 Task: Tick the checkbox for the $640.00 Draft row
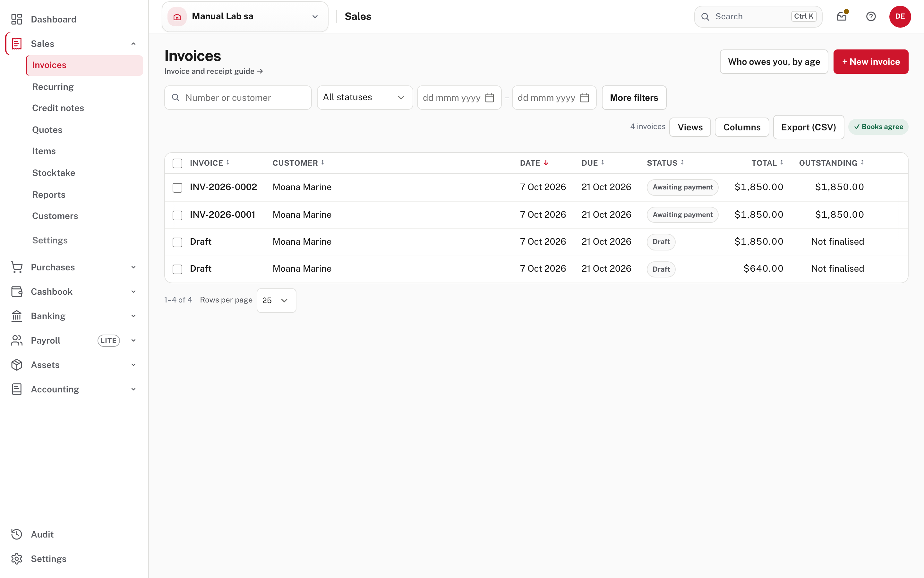point(177,269)
